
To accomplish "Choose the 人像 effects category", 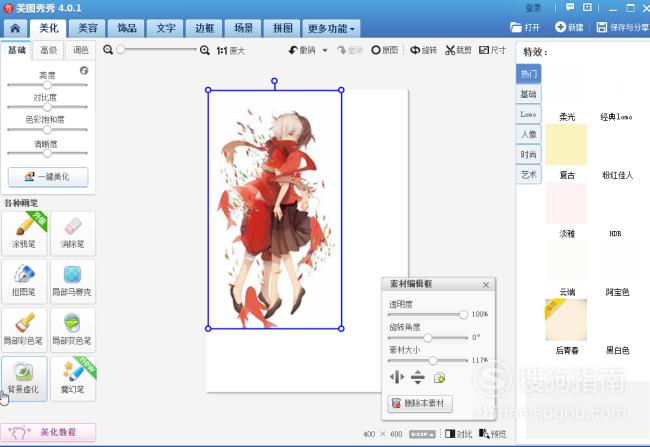I will (x=529, y=134).
